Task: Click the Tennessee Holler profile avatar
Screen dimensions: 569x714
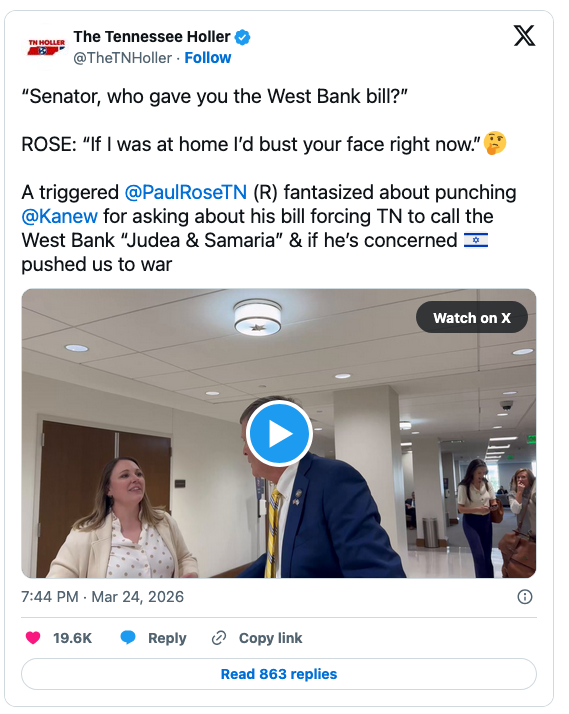Action: tap(46, 47)
